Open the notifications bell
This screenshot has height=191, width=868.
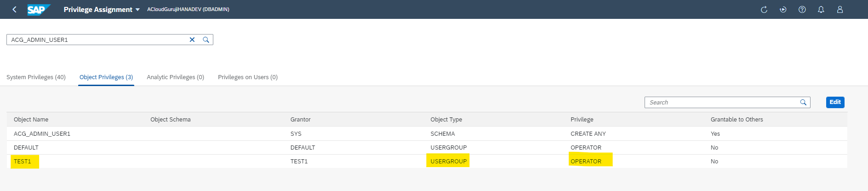point(821,9)
